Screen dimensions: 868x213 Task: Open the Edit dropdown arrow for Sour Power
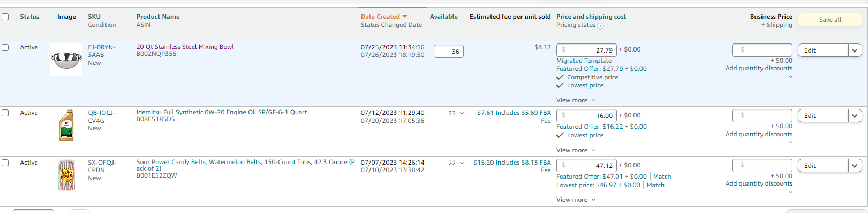click(x=855, y=166)
